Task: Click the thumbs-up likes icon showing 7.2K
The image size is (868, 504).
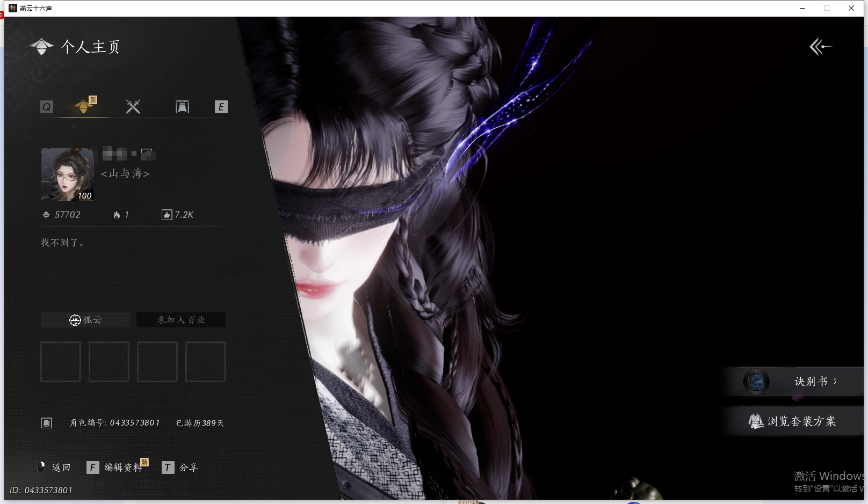Action: 167,215
